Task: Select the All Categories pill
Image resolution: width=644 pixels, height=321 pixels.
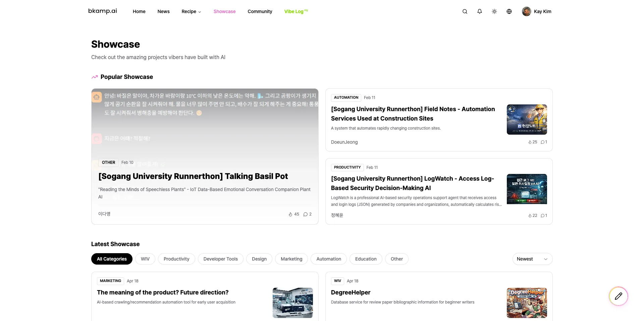Action: click(x=112, y=259)
